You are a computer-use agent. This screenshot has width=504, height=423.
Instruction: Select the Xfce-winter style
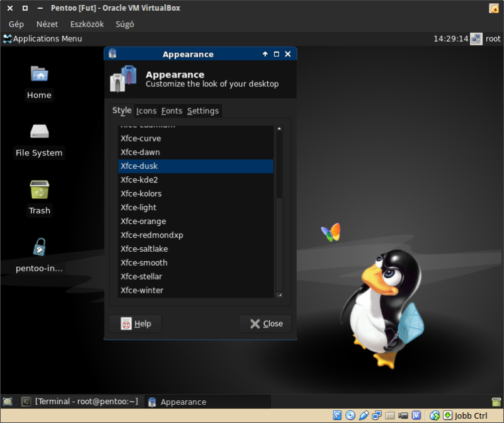196,290
